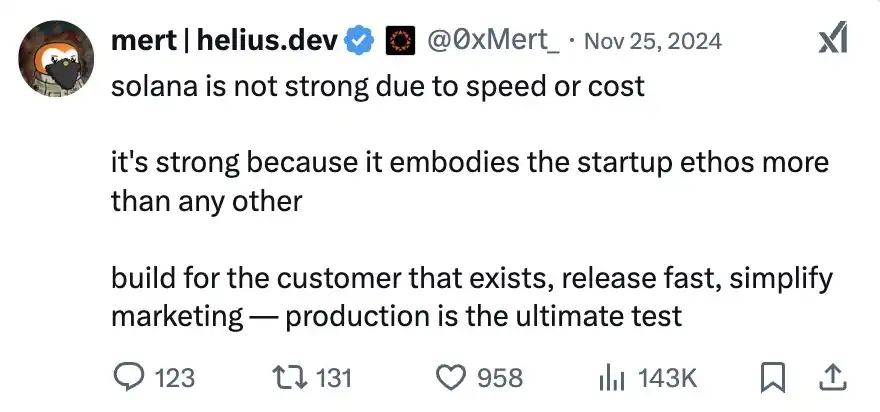Click the 123 replies count
This screenshot has height=412, width=880.
pyautogui.click(x=176, y=377)
